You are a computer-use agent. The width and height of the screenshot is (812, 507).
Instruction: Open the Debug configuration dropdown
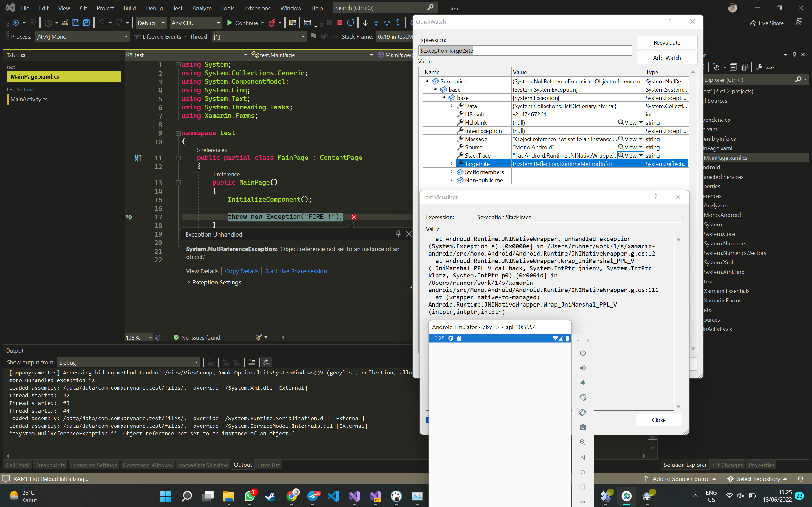click(151, 23)
